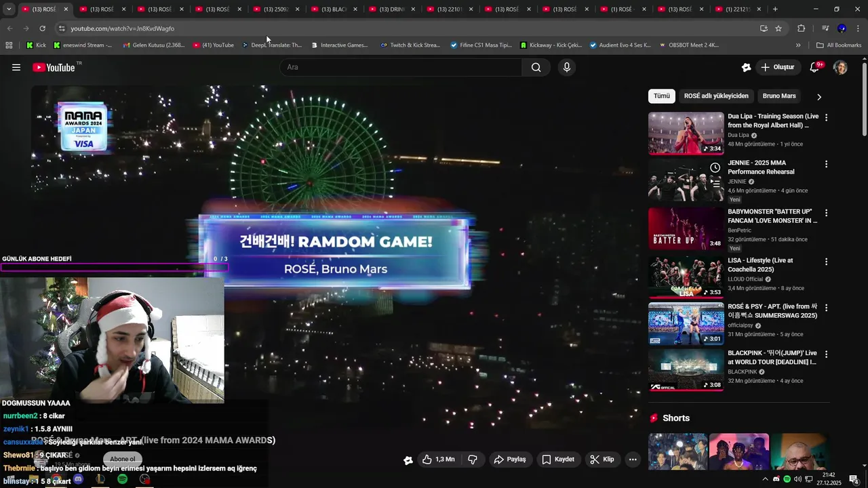Image resolution: width=868 pixels, height=488 pixels.
Task: Go back with browser back arrow
Action: [x=9, y=28]
